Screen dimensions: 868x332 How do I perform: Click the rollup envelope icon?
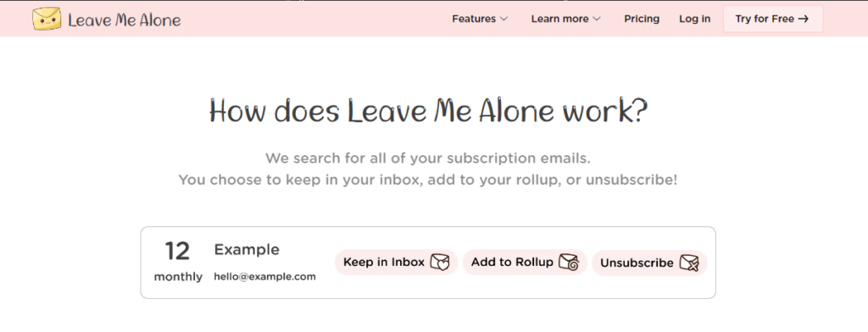click(569, 262)
